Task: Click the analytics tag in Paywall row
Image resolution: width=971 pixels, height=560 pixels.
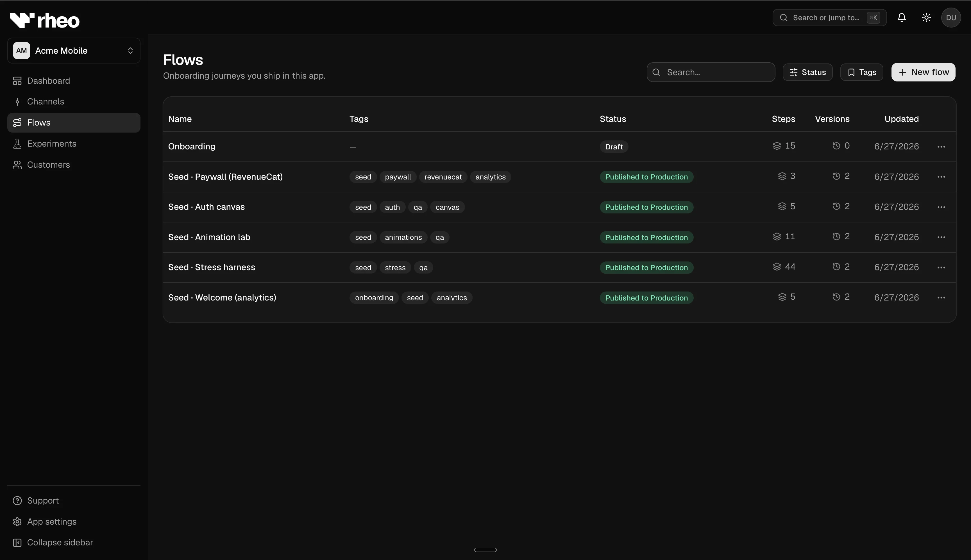Action: 491,177
